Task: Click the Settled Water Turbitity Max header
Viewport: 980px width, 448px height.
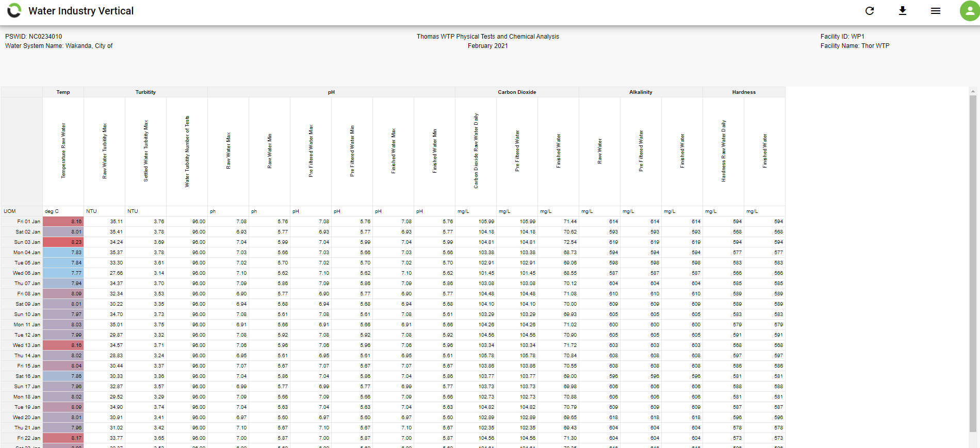Action: (x=146, y=152)
